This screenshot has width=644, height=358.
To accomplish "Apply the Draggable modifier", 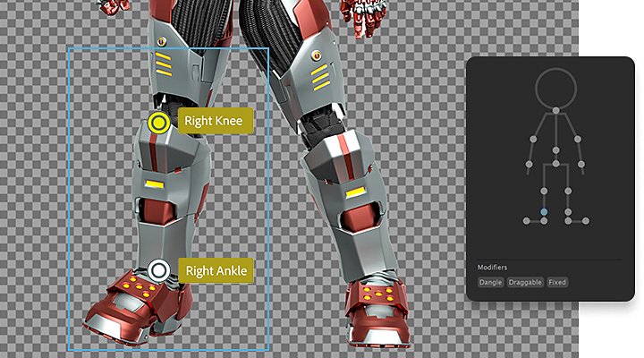I will click(x=525, y=282).
